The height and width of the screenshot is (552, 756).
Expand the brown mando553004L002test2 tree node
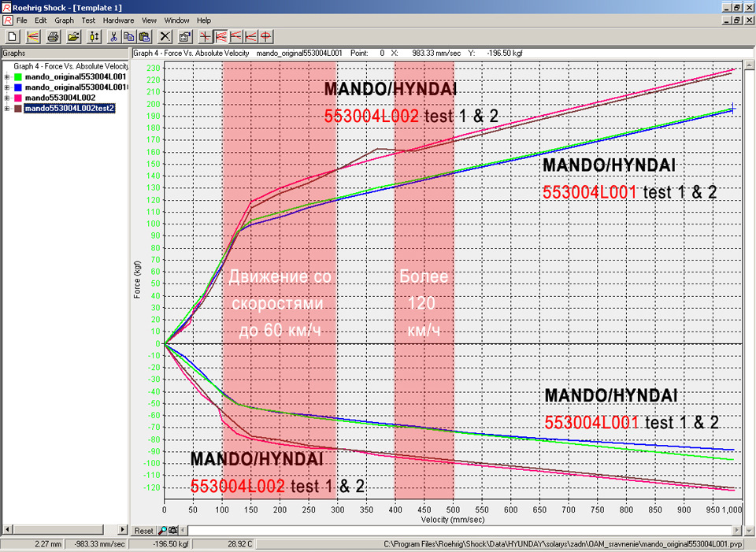click(x=7, y=109)
